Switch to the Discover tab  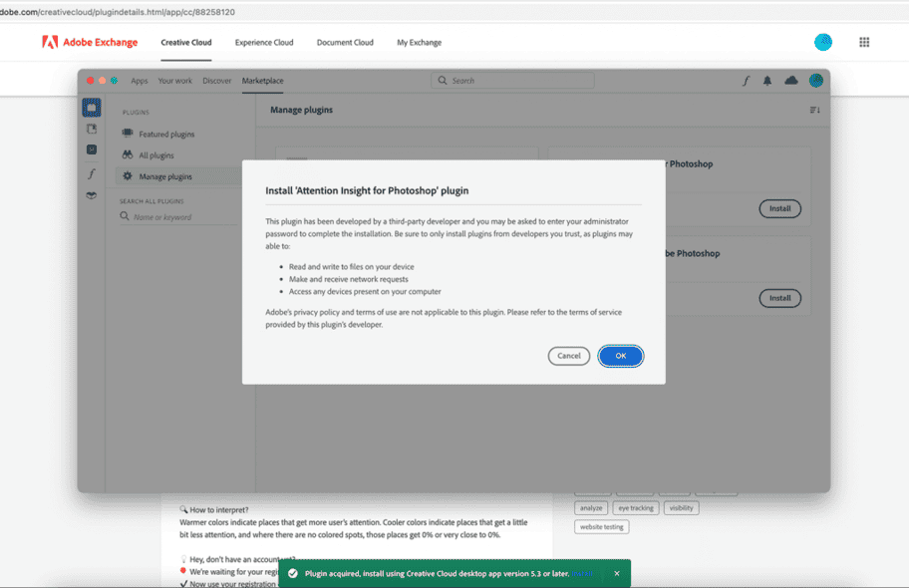click(217, 81)
